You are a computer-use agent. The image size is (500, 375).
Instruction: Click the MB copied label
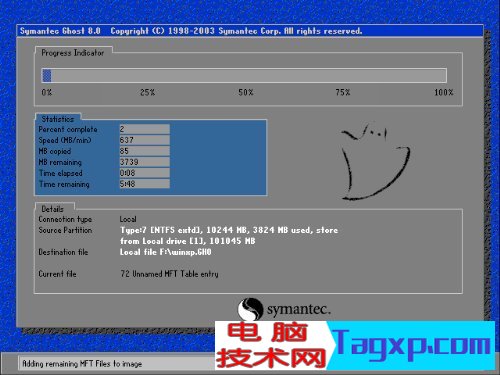point(55,151)
